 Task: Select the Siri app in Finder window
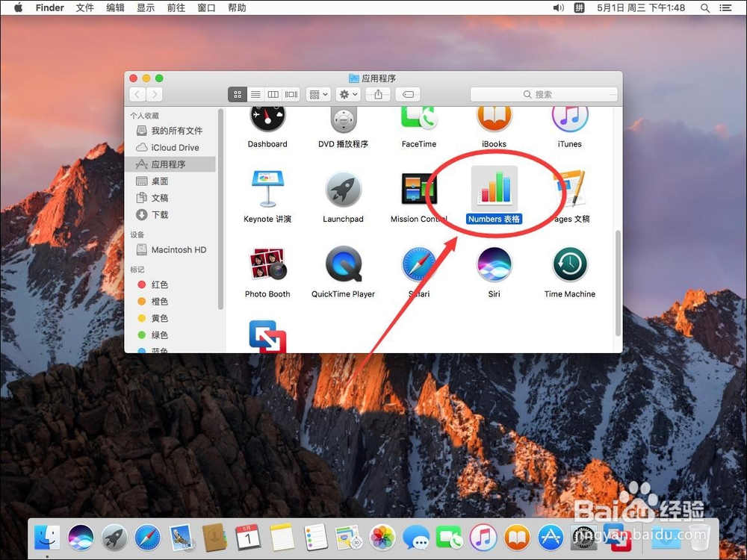click(494, 264)
